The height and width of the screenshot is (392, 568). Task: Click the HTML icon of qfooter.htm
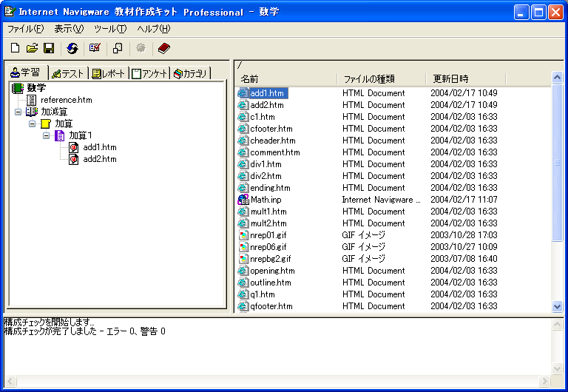click(x=243, y=306)
